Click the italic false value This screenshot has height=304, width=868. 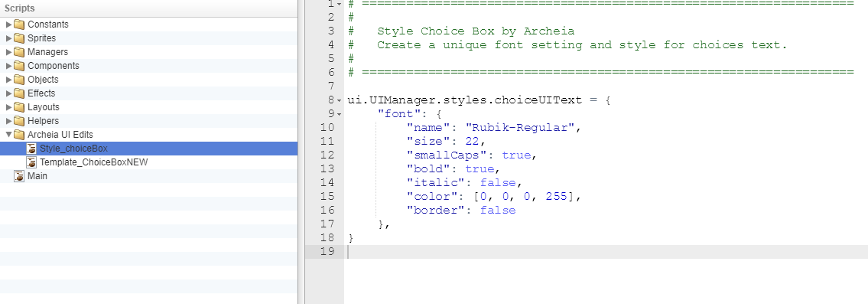pyautogui.click(x=498, y=182)
